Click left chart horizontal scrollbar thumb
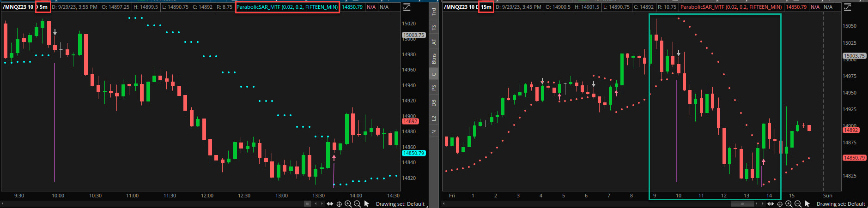 coord(307,204)
